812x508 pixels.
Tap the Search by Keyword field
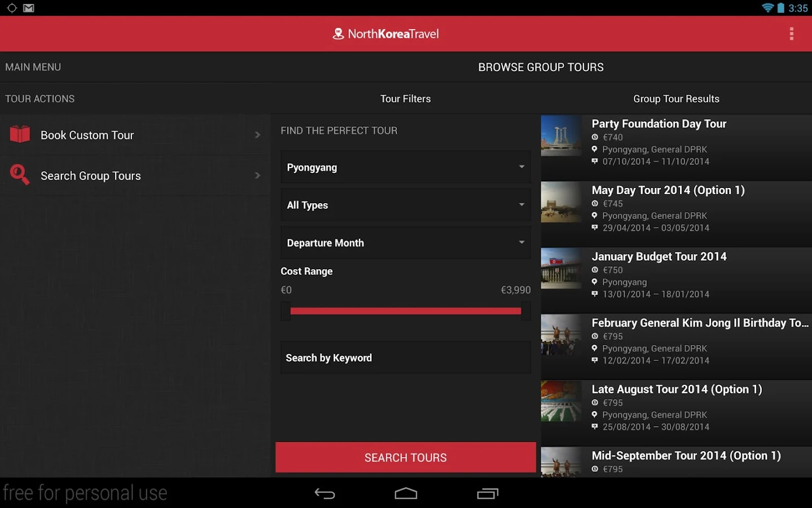pos(405,357)
